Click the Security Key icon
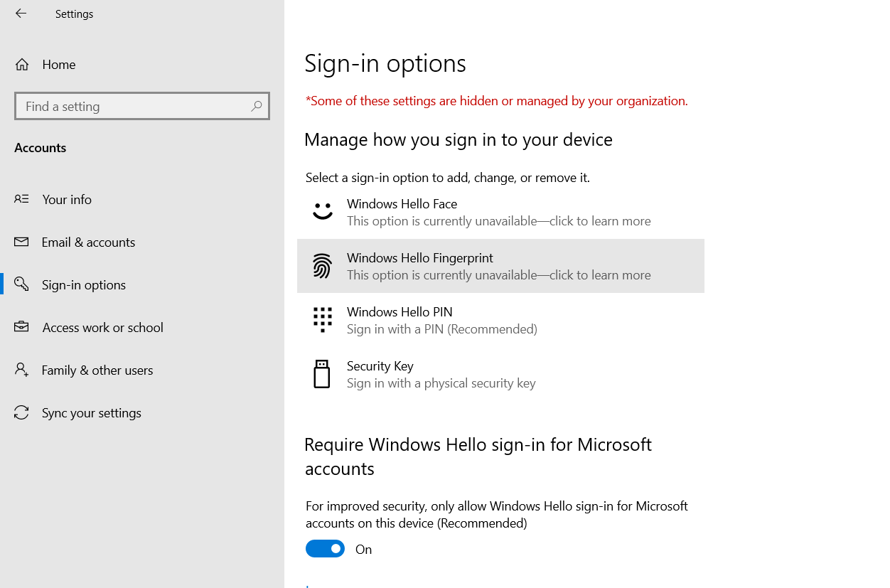Viewport: 890px width, 588px height. [x=322, y=373]
